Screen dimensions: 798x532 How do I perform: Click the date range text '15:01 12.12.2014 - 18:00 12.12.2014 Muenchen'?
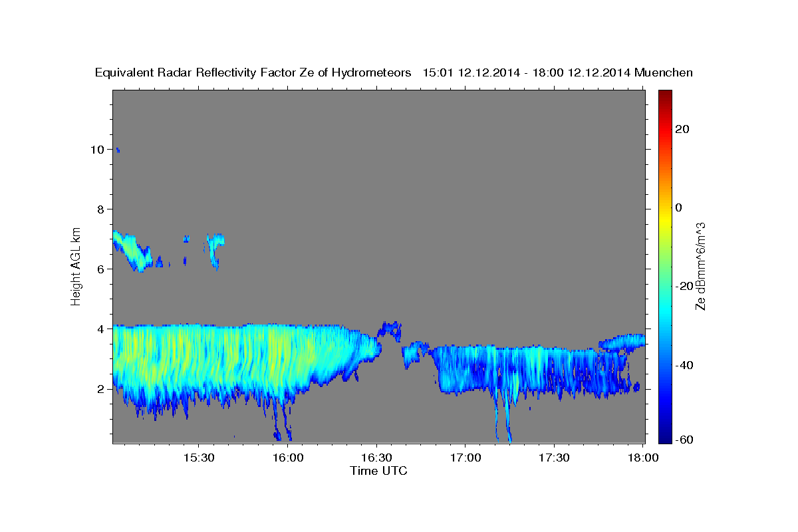(x=558, y=73)
